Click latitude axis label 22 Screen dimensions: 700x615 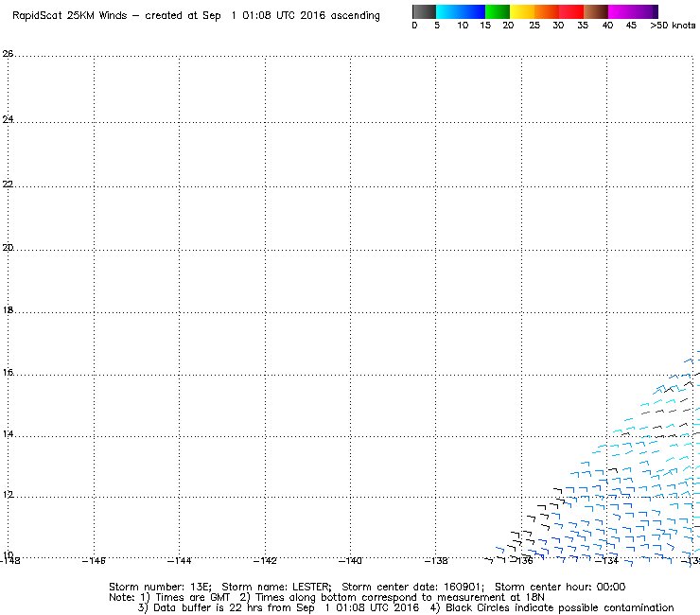[8, 184]
